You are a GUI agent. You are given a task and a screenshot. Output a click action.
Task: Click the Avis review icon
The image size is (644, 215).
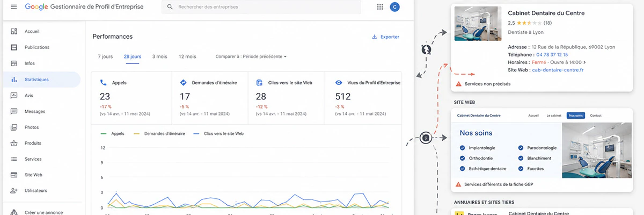[x=14, y=96]
